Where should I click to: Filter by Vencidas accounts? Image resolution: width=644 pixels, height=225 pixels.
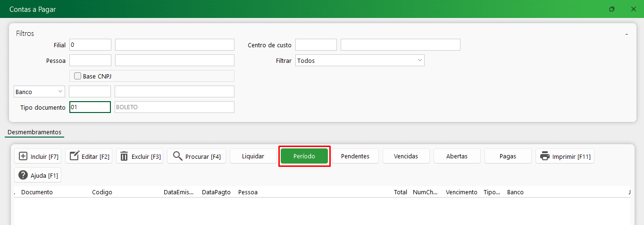click(406, 156)
